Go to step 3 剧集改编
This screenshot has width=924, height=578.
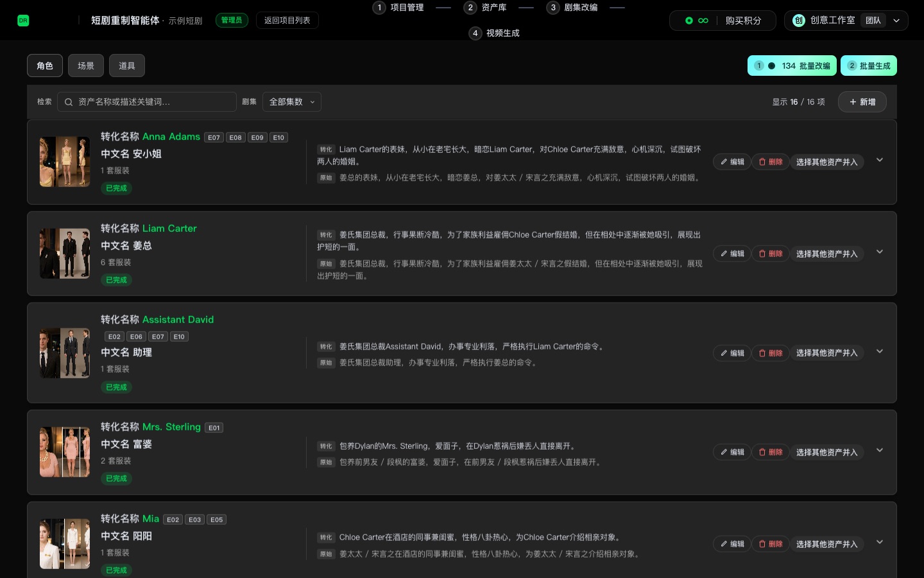(572, 8)
